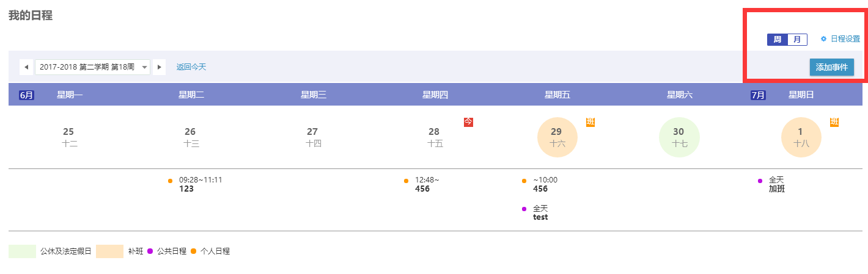This screenshot has width=868, height=274.
Task: Switch to 周 week view
Action: 778,40
